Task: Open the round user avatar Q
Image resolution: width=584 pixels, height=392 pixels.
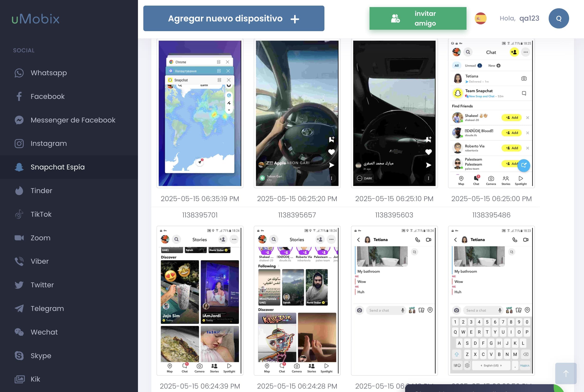Action: pyautogui.click(x=558, y=19)
